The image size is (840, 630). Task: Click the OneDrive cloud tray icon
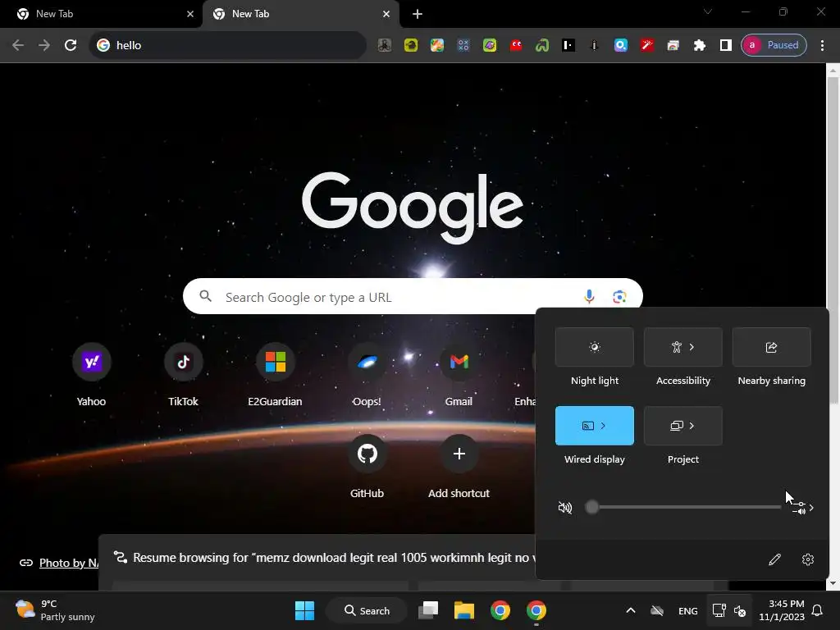(x=657, y=610)
